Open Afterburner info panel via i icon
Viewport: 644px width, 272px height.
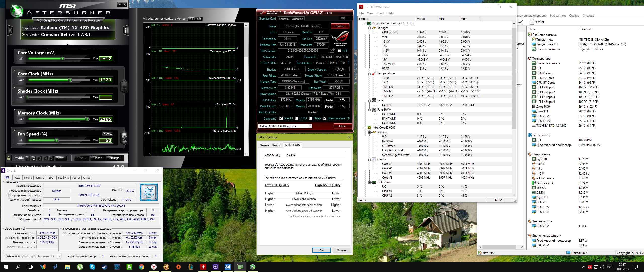coord(126,30)
